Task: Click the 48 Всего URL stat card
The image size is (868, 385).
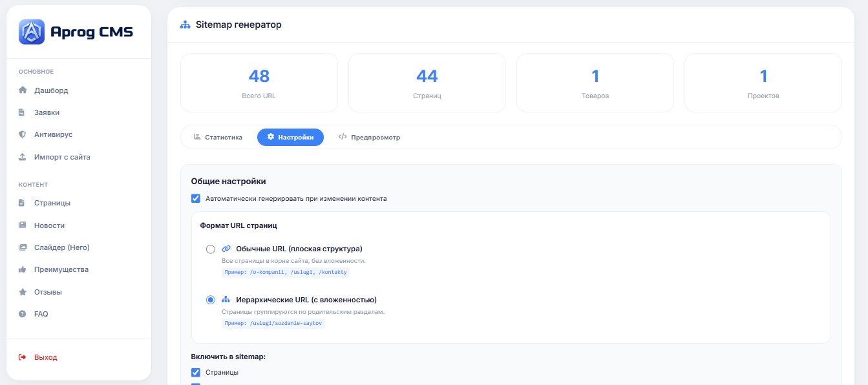Action: click(259, 83)
